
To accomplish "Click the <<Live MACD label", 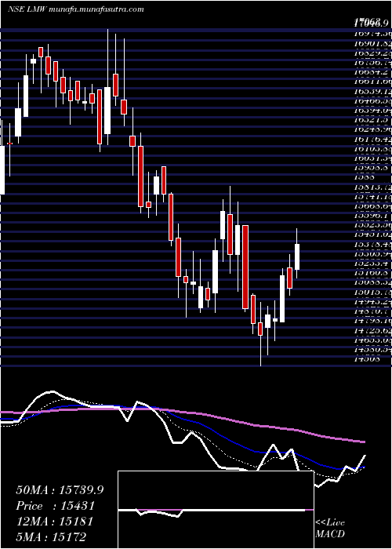I will pyautogui.click(x=330, y=529).
